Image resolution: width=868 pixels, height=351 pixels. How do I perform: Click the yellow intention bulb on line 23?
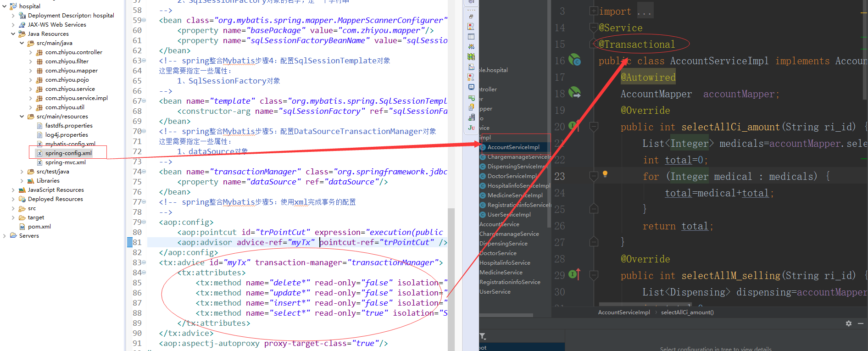[x=605, y=174]
